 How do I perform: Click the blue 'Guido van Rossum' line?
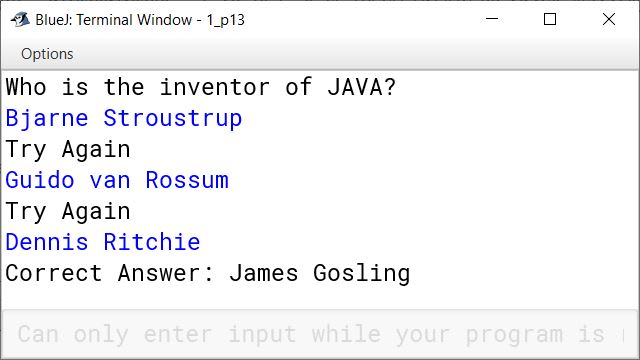tap(117, 180)
